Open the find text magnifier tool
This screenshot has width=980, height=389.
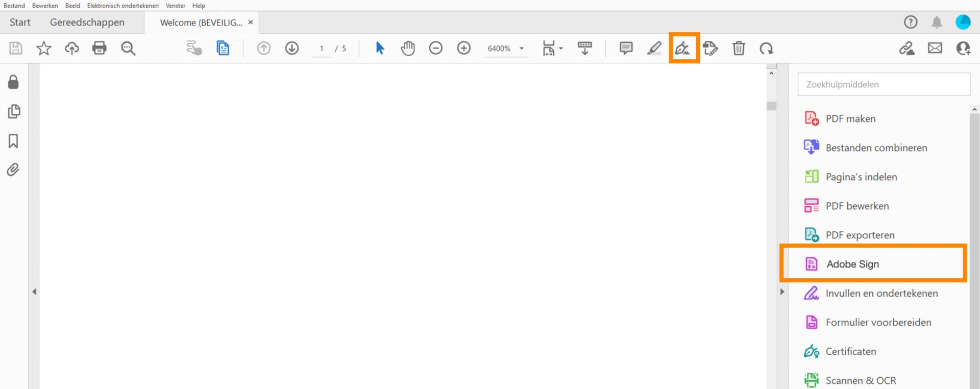pos(128,48)
